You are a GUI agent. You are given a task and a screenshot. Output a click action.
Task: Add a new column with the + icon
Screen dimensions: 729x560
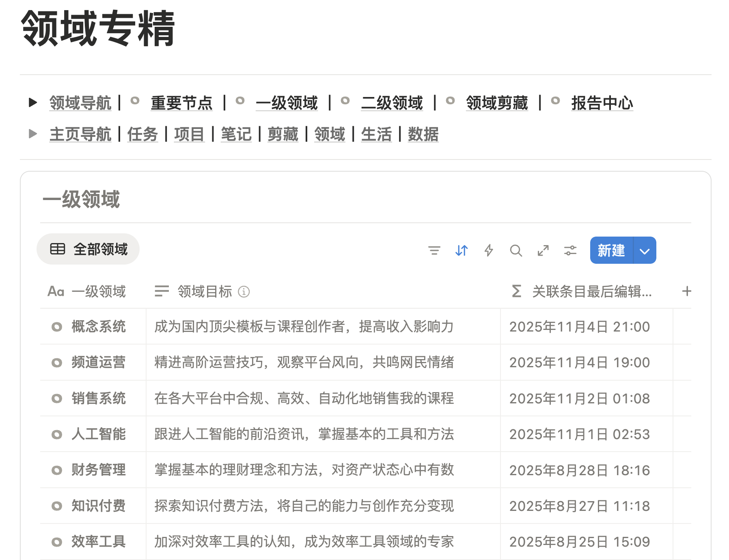pyautogui.click(x=687, y=291)
